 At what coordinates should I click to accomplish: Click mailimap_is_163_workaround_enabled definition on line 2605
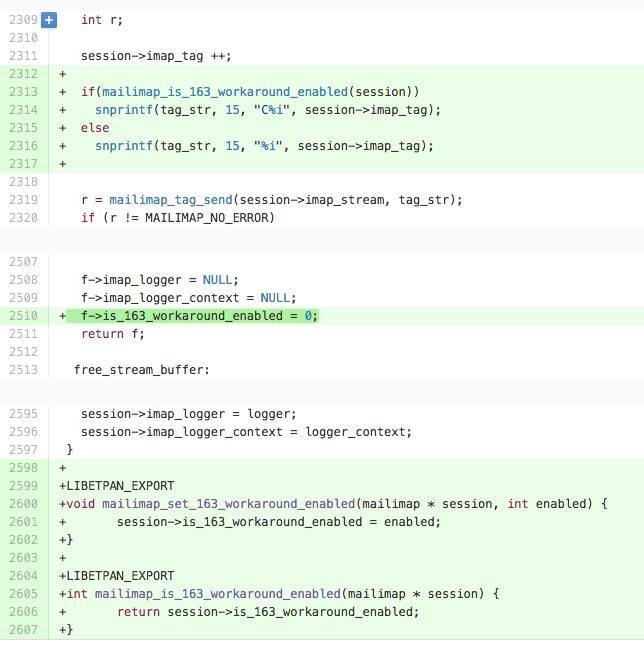[218, 594]
